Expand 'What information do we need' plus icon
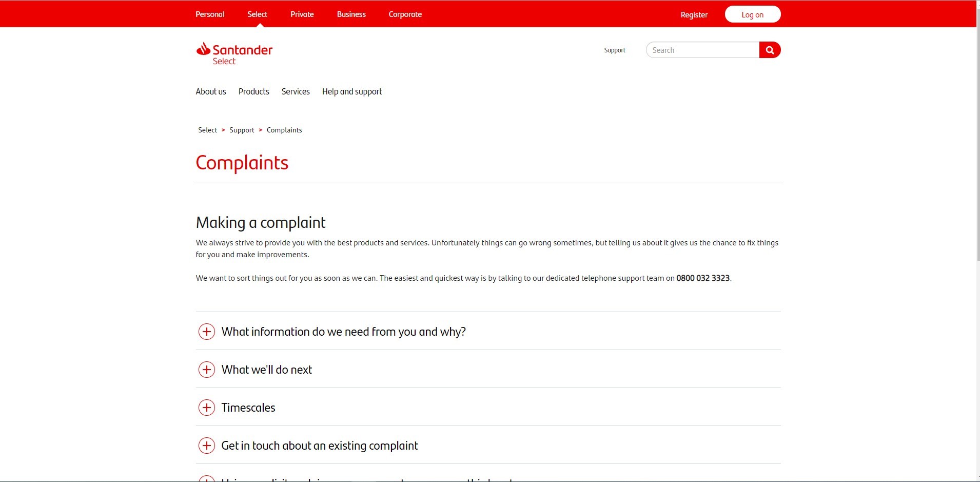Screen dimensions: 980x482 point(207,332)
